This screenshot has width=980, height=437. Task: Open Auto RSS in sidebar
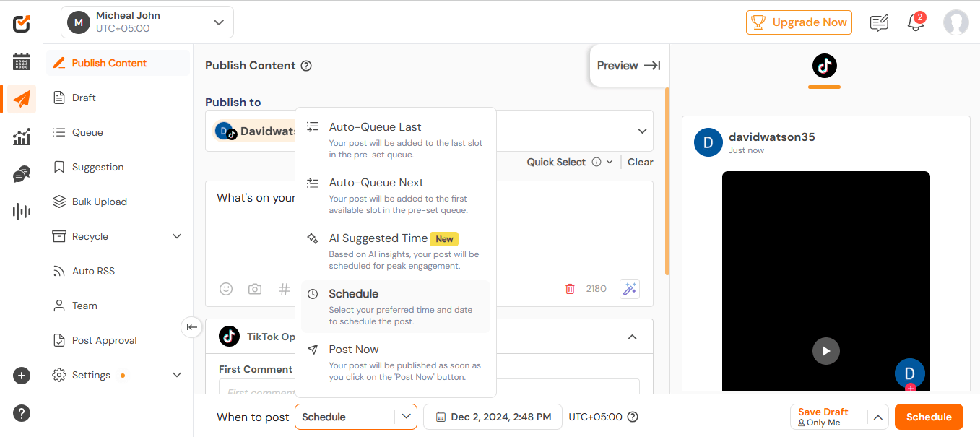118,271
